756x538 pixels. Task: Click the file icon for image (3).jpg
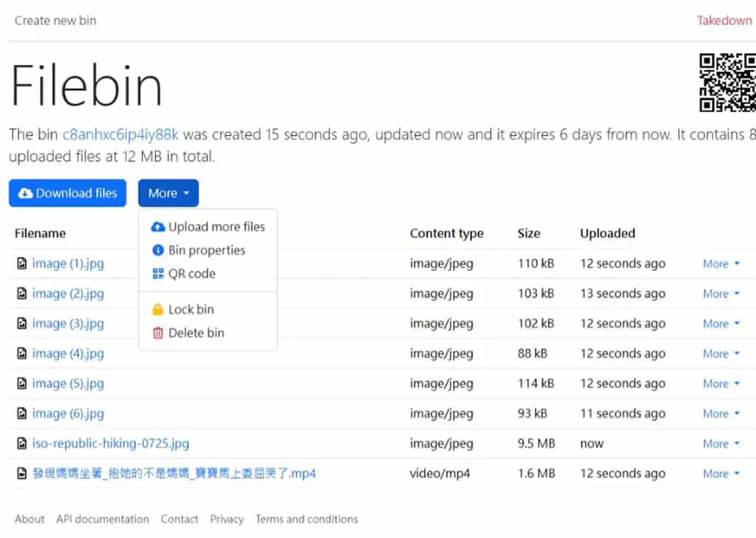(x=21, y=323)
